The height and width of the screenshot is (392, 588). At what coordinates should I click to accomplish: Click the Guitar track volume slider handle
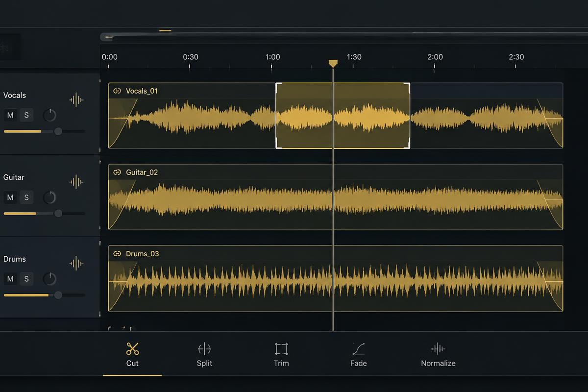pyautogui.click(x=58, y=213)
